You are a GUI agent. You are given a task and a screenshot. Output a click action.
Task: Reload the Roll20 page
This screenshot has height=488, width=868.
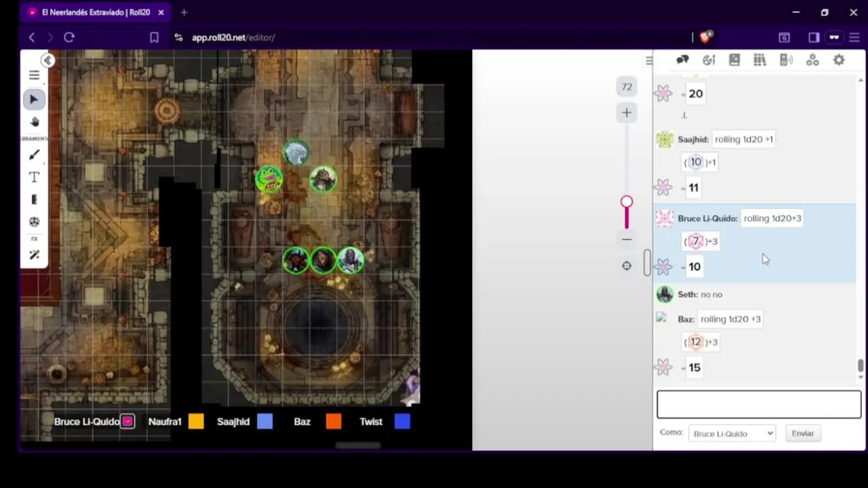pyautogui.click(x=68, y=37)
